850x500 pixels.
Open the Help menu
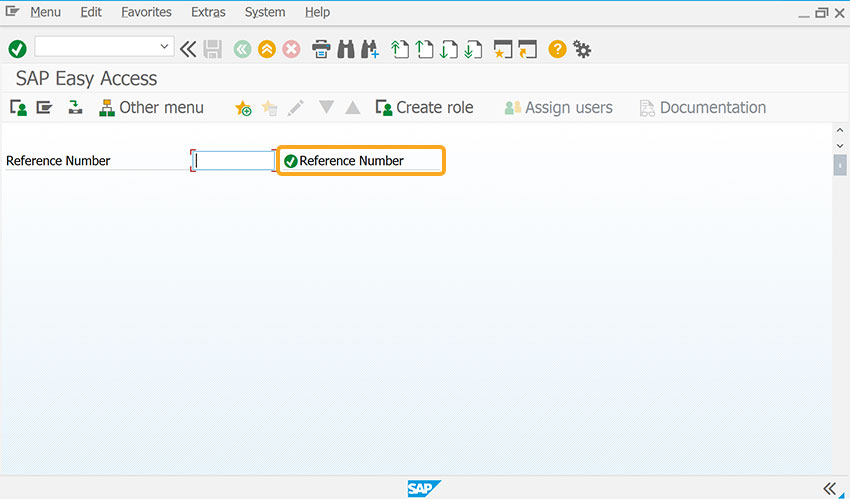point(317,12)
